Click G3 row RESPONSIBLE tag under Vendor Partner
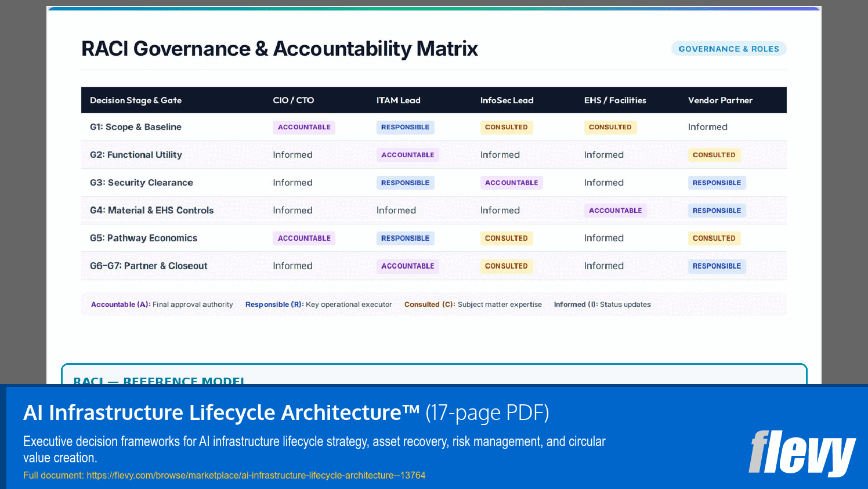This screenshot has width=868, height=489. click(x=717, y=183)
